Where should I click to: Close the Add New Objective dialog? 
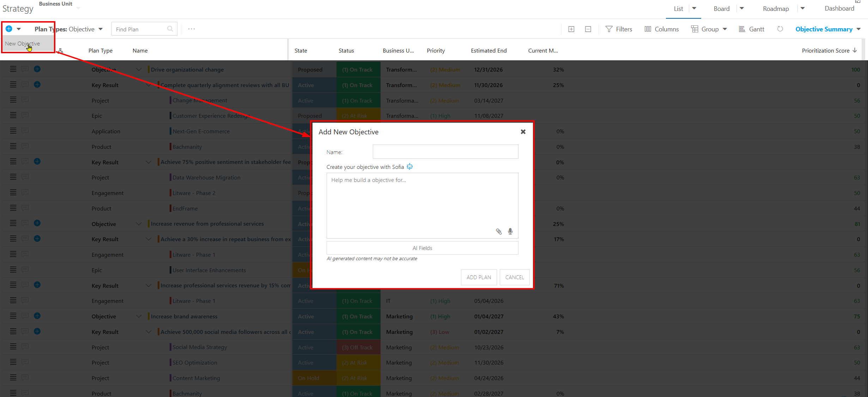tap(523, 132)
